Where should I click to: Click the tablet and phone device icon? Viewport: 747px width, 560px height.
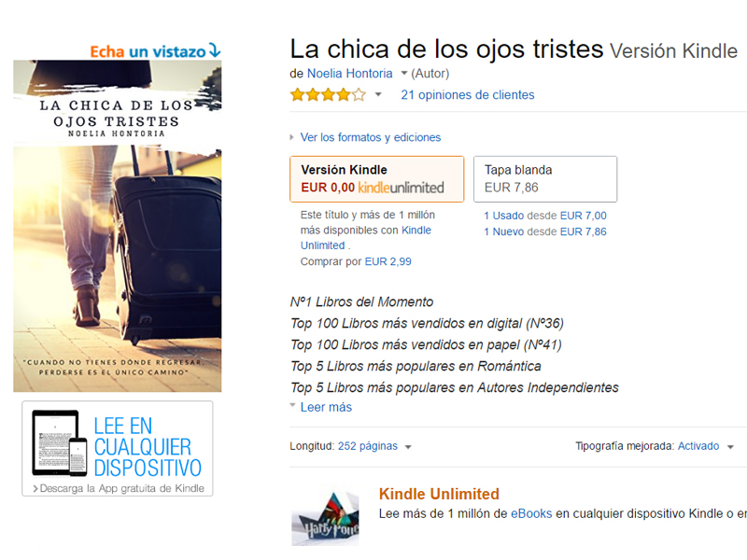point(60,442)
